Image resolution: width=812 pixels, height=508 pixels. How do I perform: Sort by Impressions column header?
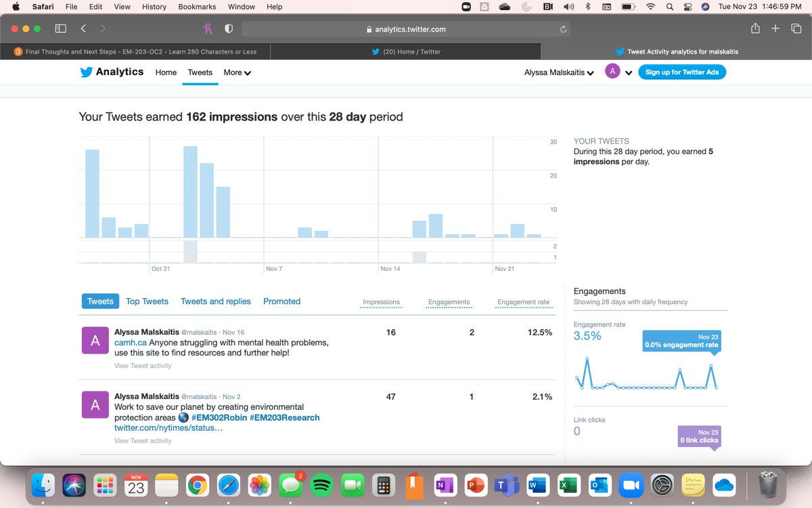pos(382,302)
